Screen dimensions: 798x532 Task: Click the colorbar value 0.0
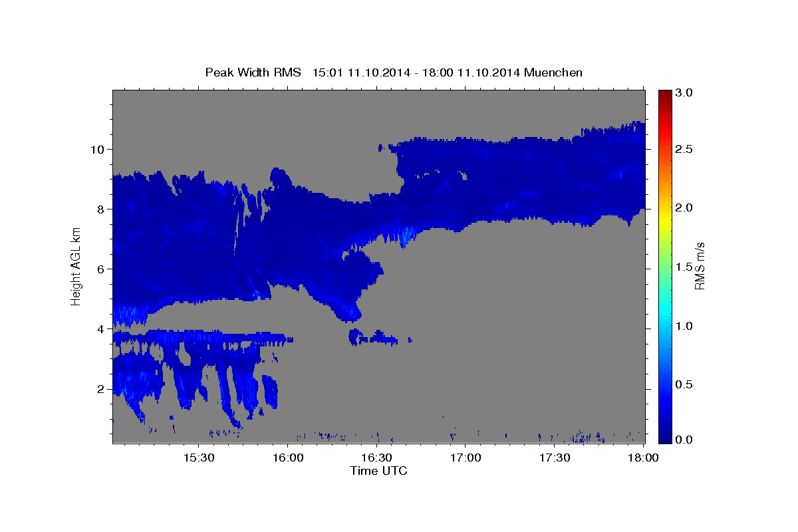click(x=685, y=440)
